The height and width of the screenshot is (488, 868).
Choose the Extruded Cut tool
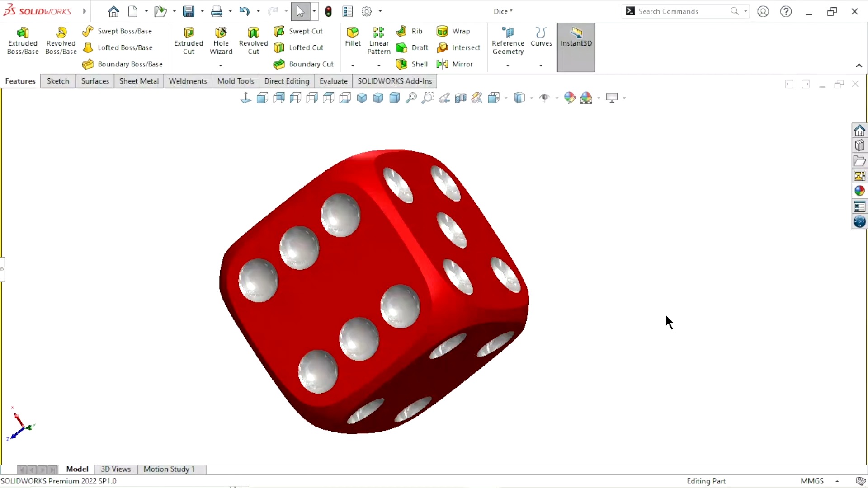[189, 41]
